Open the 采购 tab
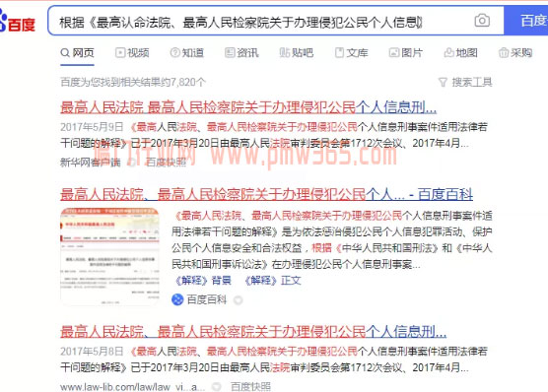This screenshot has width=548, height=392. (x=515, y=53)
